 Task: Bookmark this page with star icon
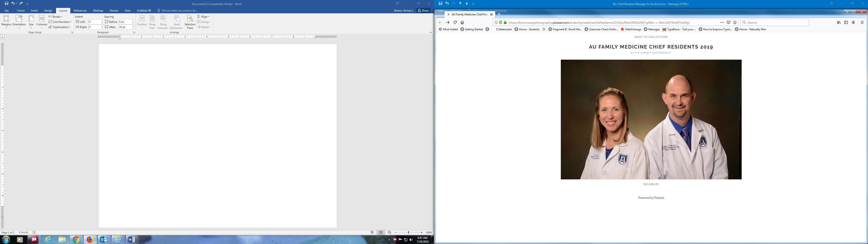tap(735, 23)
